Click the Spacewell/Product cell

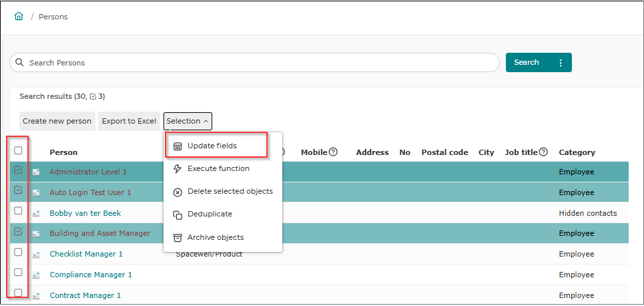[209, 254]
